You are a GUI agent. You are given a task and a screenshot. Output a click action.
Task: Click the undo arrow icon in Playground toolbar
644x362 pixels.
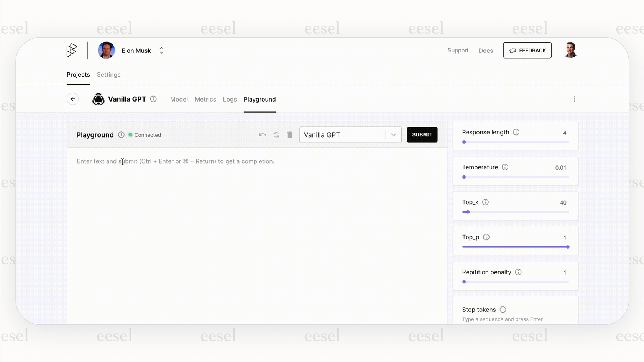tap(262, 135)
